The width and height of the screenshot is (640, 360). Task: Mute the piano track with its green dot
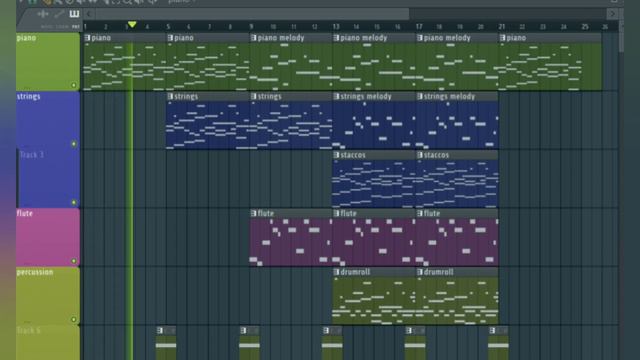pos(74,85)
